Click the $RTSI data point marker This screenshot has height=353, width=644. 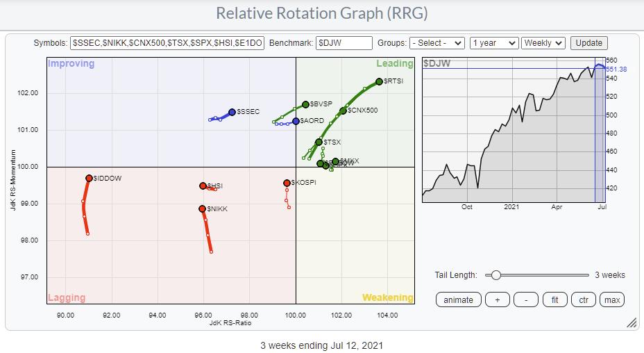(379, 81)
